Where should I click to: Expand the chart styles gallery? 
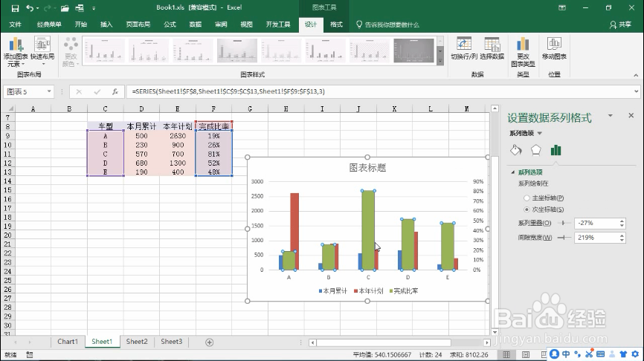440,61
